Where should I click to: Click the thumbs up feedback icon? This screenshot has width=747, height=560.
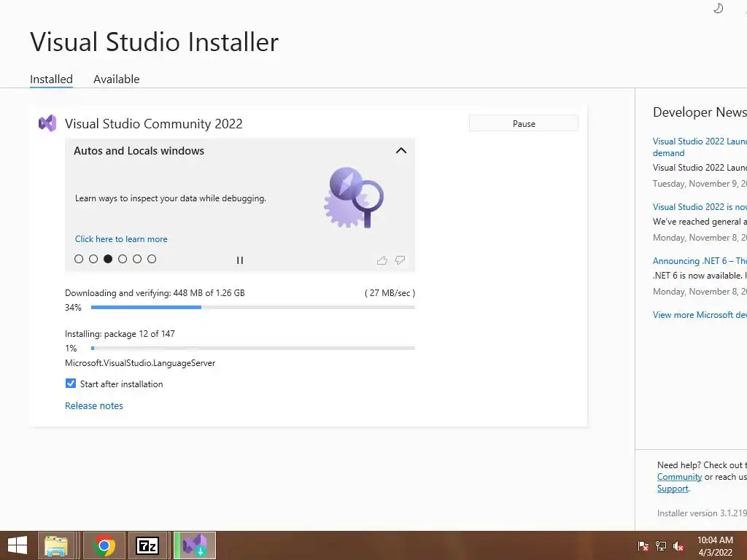point(382,260)
